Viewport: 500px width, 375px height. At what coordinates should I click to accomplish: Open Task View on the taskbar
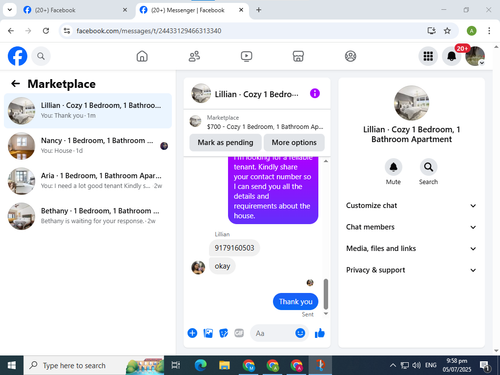(x=176, y=365)
